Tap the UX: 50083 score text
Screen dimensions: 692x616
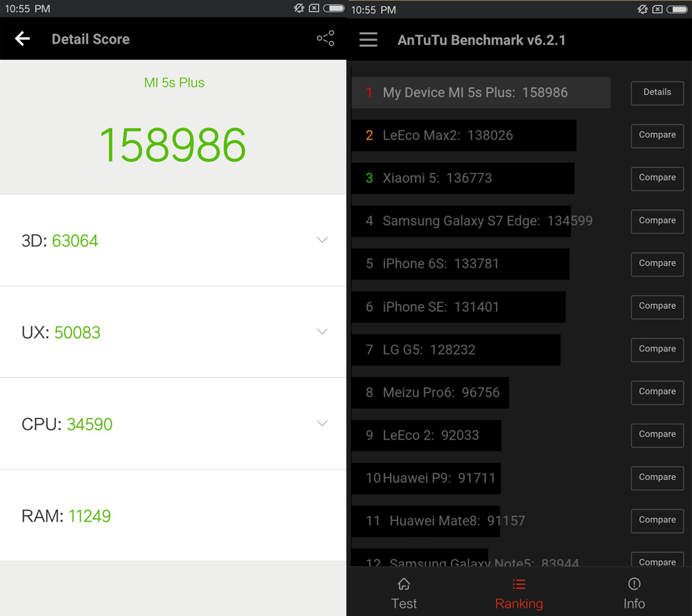[x=61, y=332]
